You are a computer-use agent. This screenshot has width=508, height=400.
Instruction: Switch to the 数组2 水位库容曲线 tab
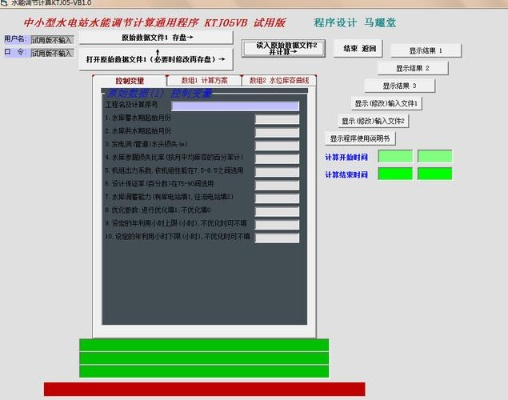point(279,80)
